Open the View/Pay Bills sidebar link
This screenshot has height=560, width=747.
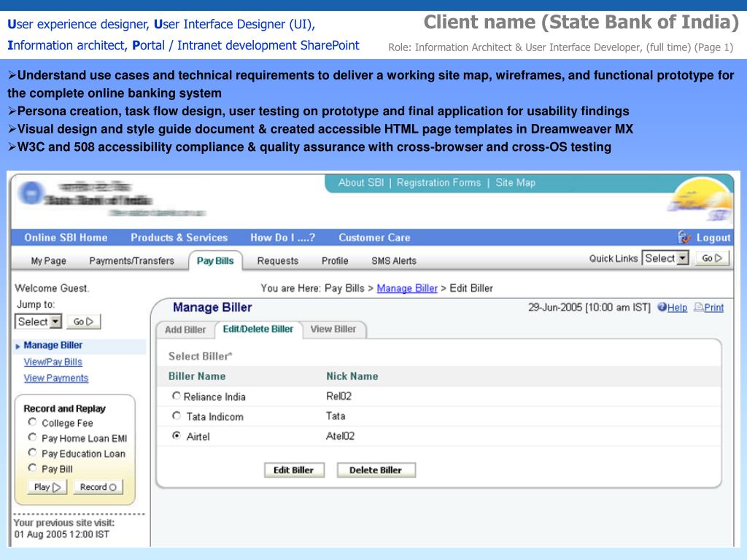[53, 362]
